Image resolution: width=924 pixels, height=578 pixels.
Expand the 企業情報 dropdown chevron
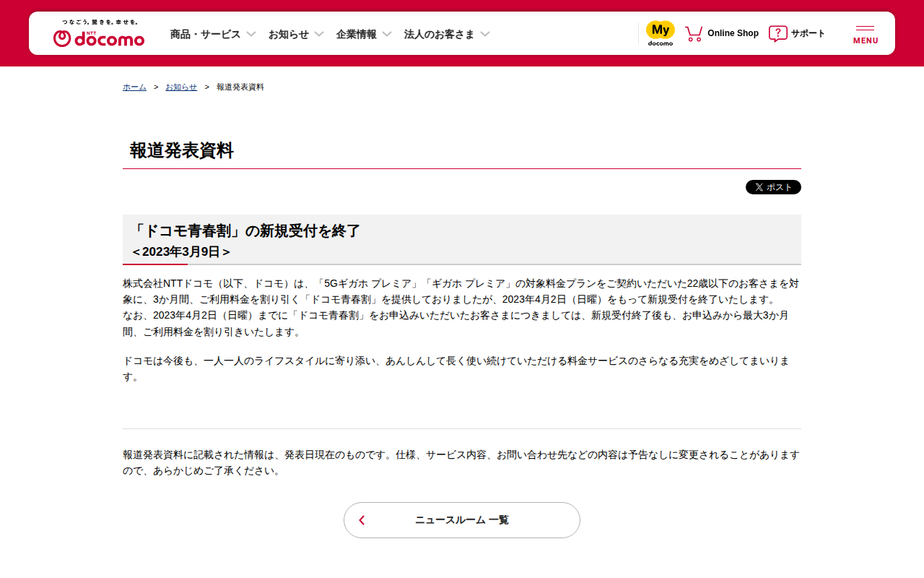click(x=387, y=34)
